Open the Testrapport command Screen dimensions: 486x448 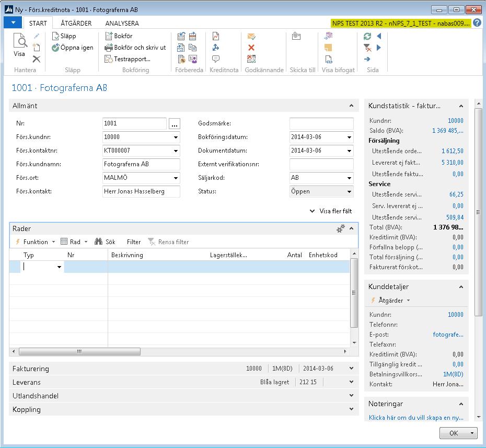coord(128,59)
